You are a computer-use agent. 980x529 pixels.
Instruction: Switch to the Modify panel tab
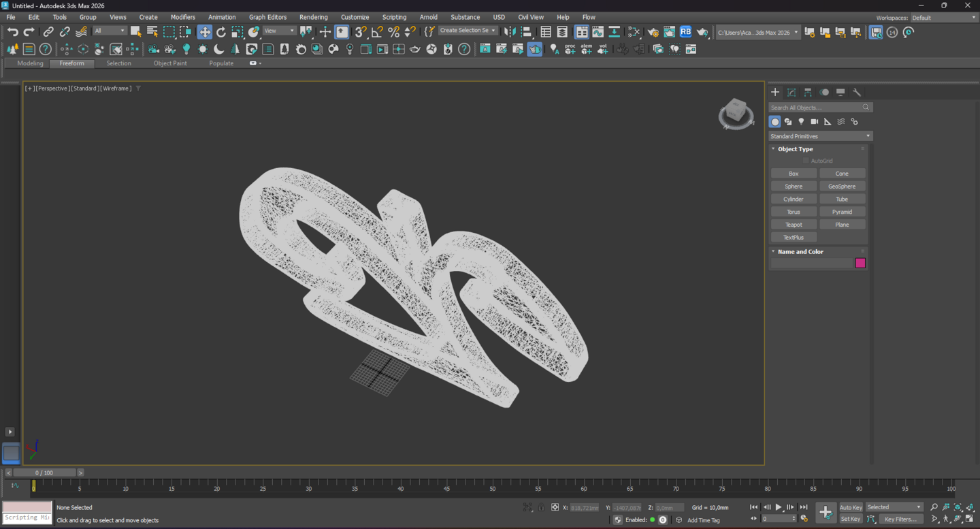tap(791, 92)
